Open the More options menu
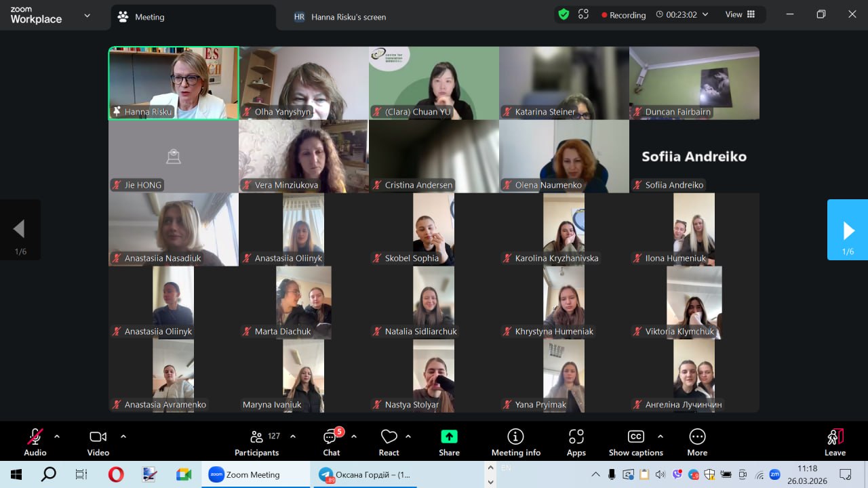 (x=696, y=442)
